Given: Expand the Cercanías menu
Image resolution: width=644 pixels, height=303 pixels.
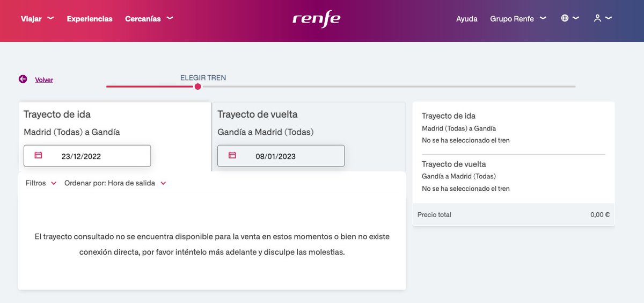Looking at the screenshot, I should click(149, 19).
